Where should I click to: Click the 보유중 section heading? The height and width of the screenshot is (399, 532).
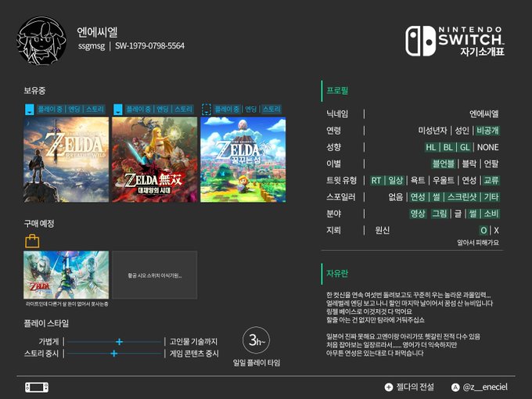tap(34, 91)
